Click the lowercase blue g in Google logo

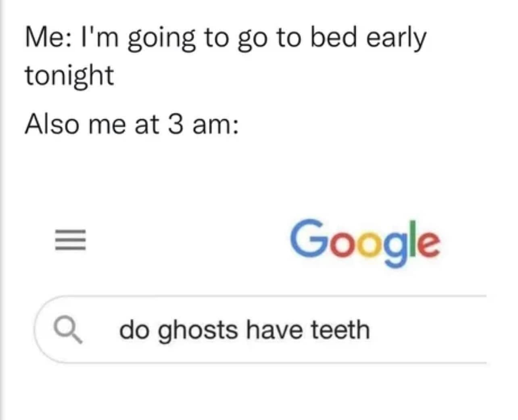(393, 248)
